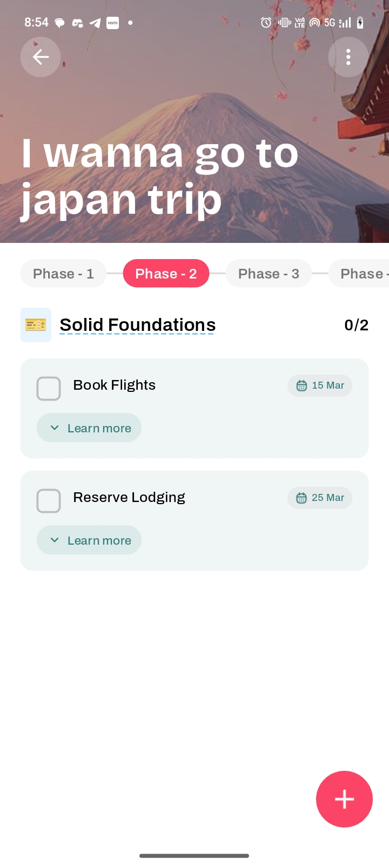Select the active Phase - 2 tab

(166, 274)
